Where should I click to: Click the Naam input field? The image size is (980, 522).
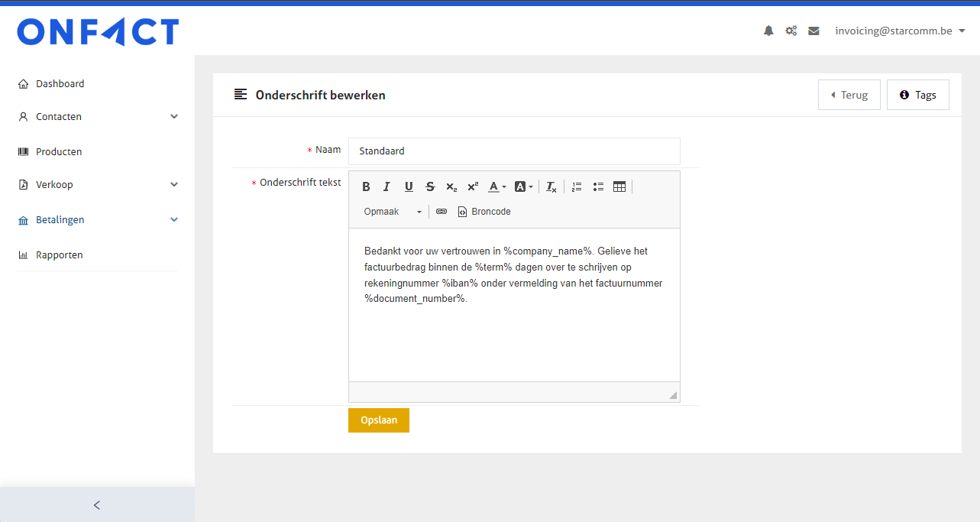513,151
